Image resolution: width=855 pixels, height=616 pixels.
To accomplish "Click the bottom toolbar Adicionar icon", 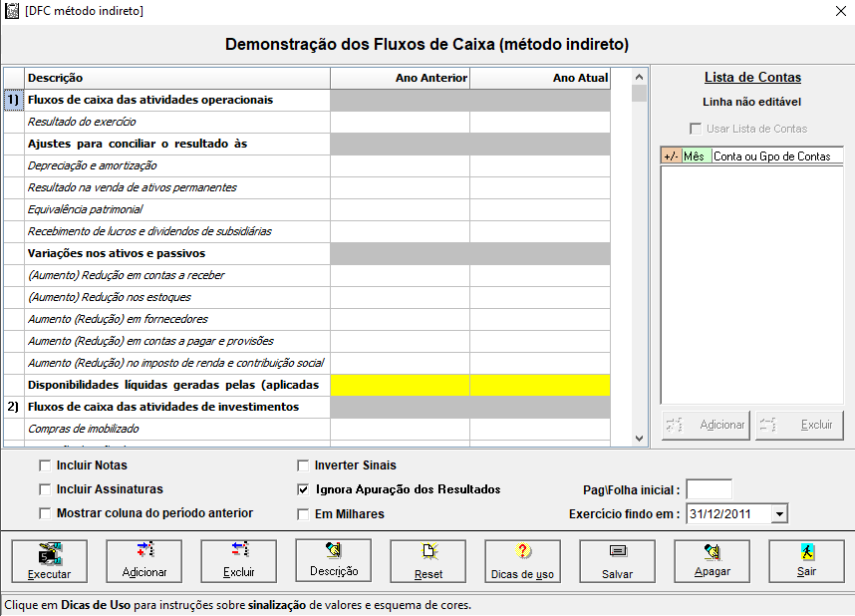I will [x=145, y=549].
